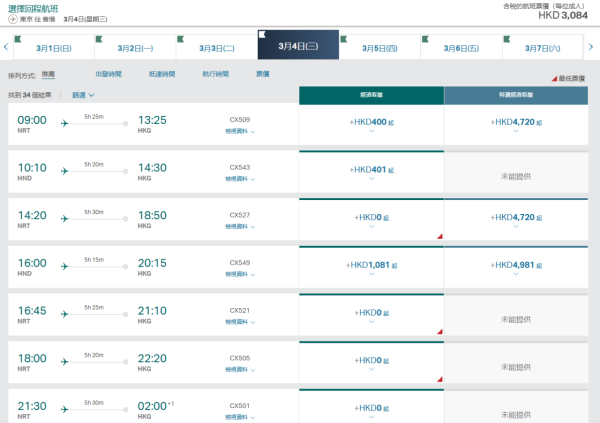Click the red lowest-fare triangle in the legend

pyautogui.click(x=555, y=78)
